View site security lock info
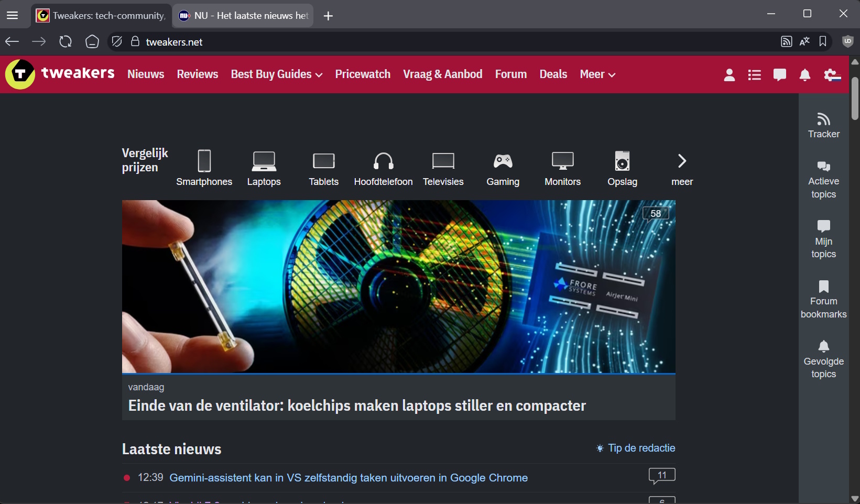The width and height of the screenshot is (860, 504). coord(135,41)
